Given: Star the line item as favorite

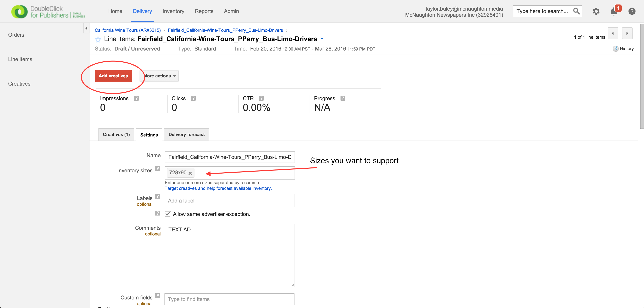Looking at the screenshot, I should [98, 39].
